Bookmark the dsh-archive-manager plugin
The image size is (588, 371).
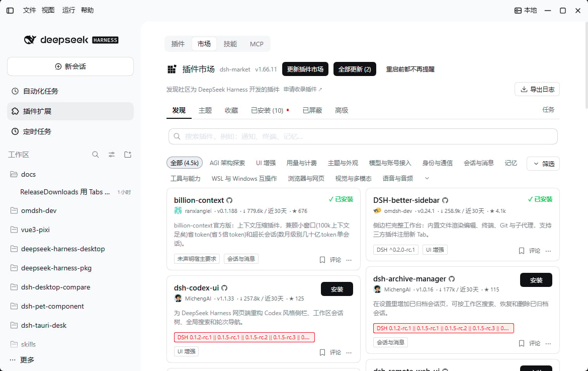click(521, 343)
